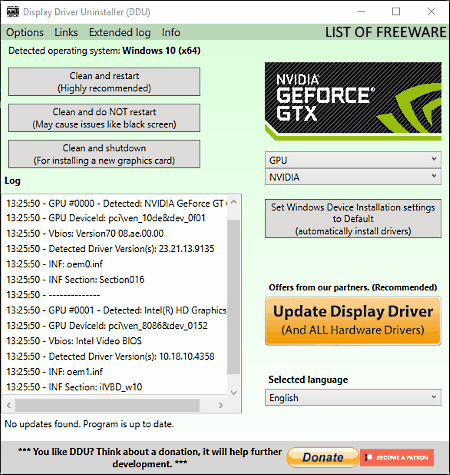450x475 pixels.
Task: Select log line GPU #0000 Detected NVIDIA GeForce
Action: [117, 203]
